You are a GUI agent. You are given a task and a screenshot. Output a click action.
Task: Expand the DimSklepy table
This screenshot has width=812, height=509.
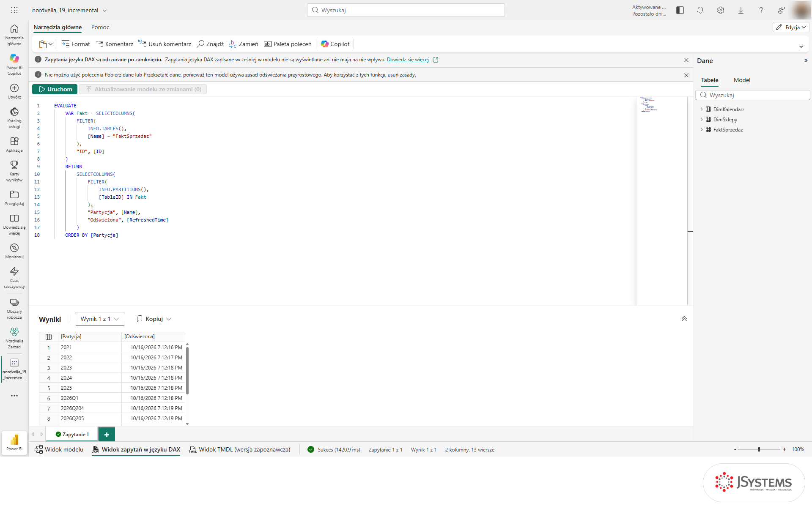click(x=702, y=119)
